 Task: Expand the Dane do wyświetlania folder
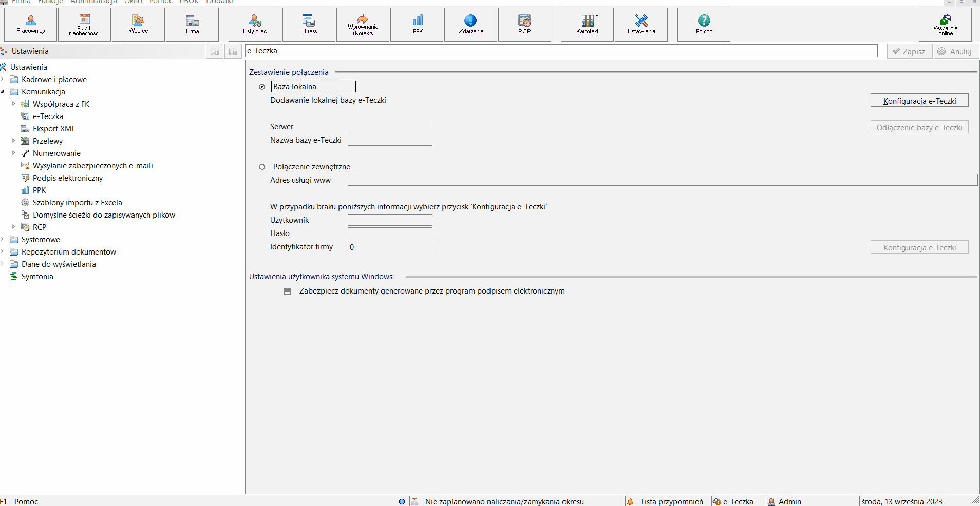(x=3, y=264)
